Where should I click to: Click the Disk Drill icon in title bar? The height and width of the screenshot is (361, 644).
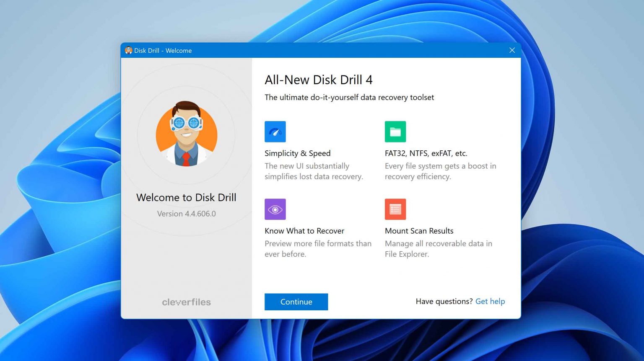click(128, 50)
